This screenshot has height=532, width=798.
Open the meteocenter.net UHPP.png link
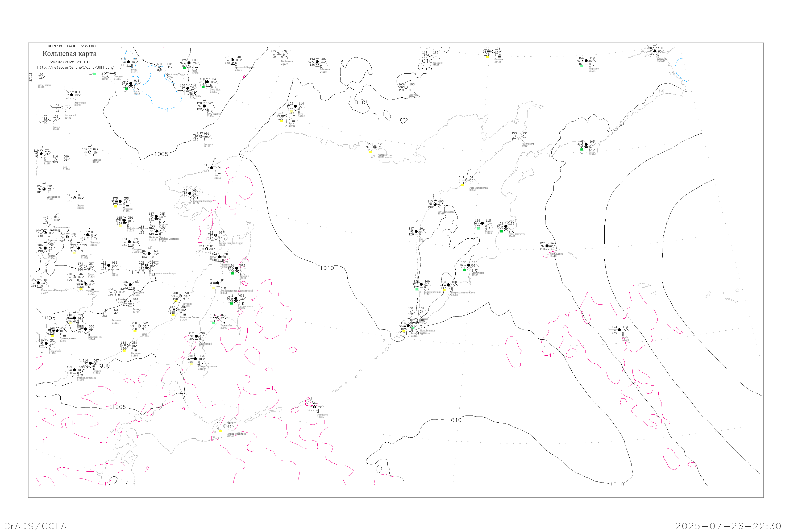coord(75,68)
